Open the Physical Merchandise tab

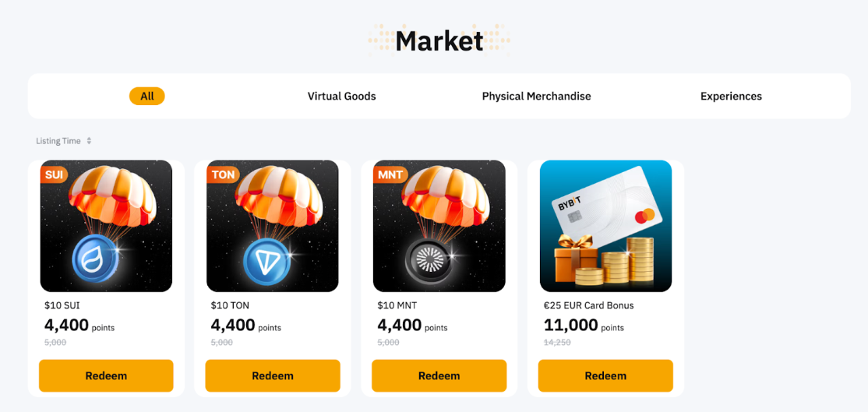[536, 97]
